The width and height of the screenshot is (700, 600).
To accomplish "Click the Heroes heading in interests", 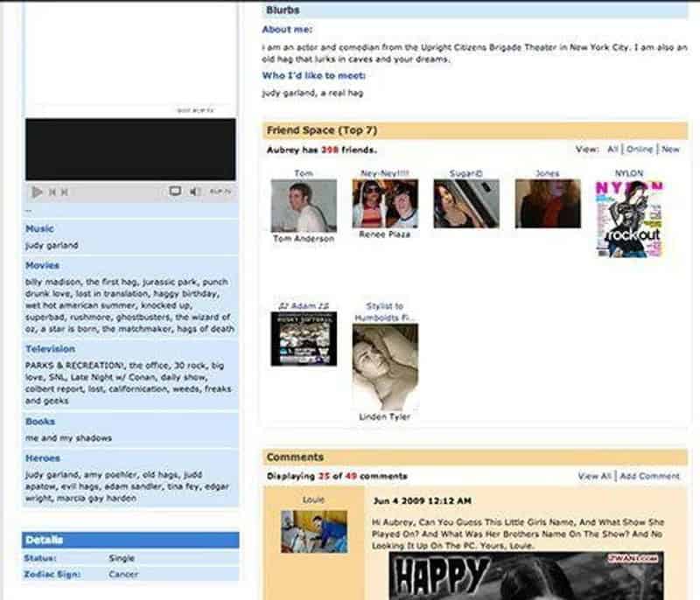I will pyautogui.click(x=43, y=458).
